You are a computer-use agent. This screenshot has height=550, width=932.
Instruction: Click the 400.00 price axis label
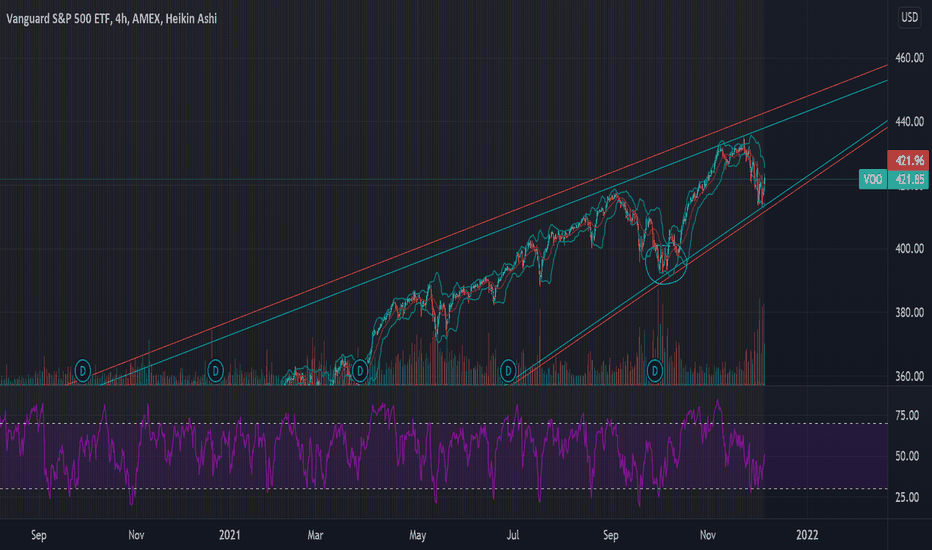[909, 249]
